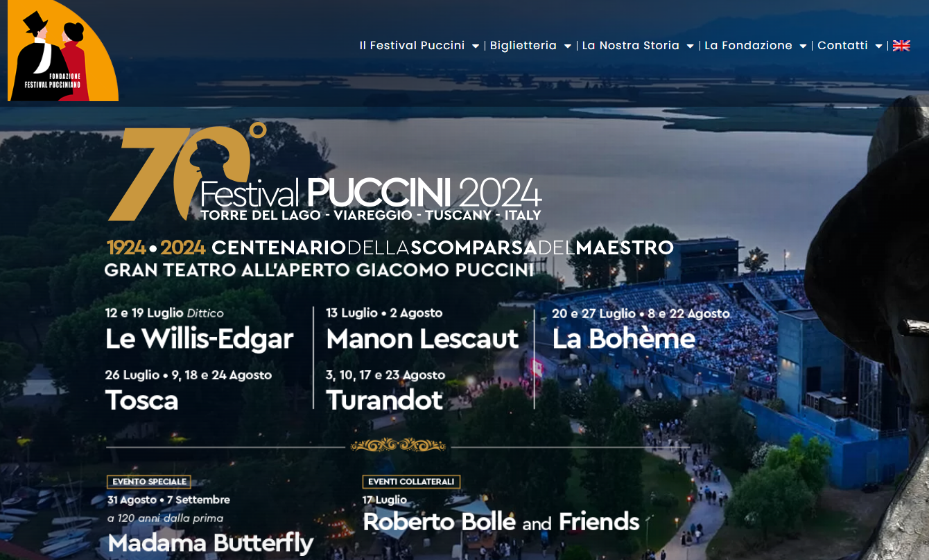Click the Fondazione Festival Pucciniano logo
Viewport: 929px width, 560px height.
[x=63, y=51]
